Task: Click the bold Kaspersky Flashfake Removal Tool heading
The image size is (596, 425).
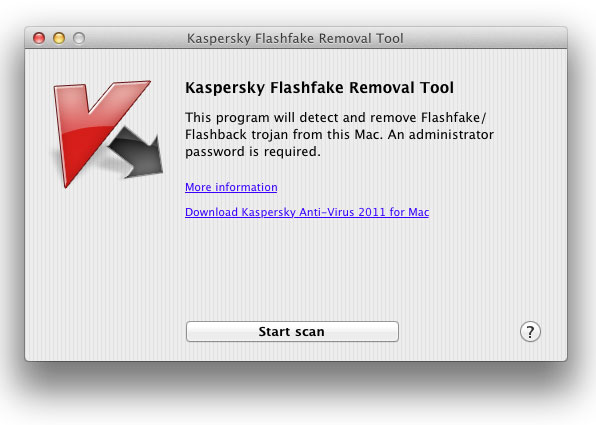Action: [319, 87]
